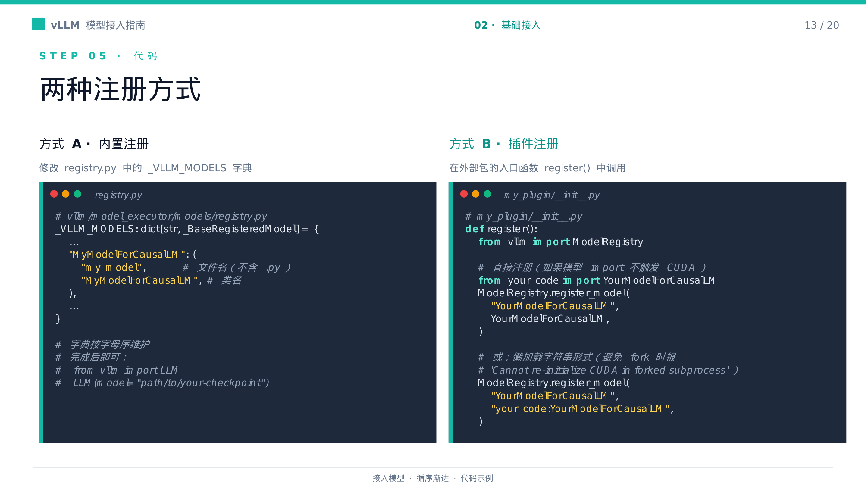Viewport: 868px width, 488px height.
Task: Click the dictionary key '"MyModelForCausalLM": ('
Action: click(133, 255)
